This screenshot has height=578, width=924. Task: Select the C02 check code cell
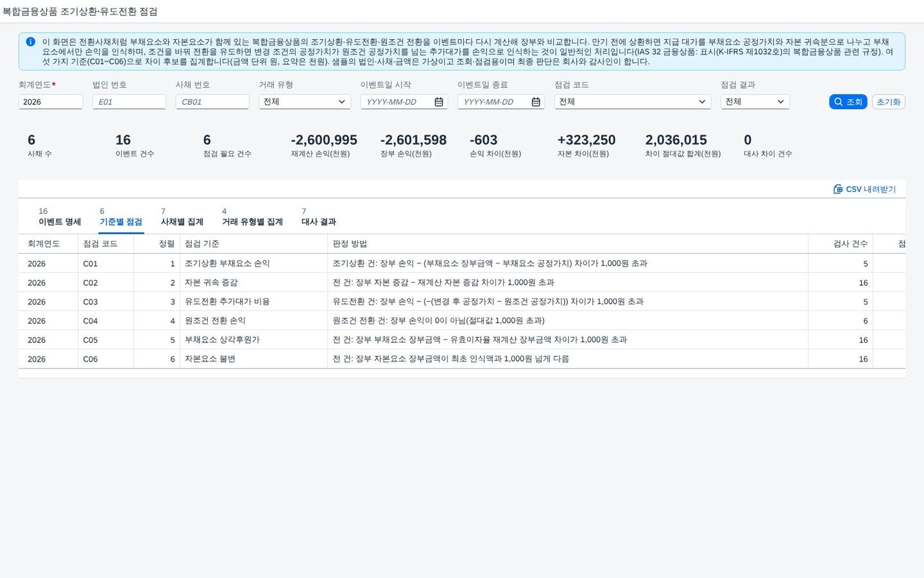click(x=106, y=283)
